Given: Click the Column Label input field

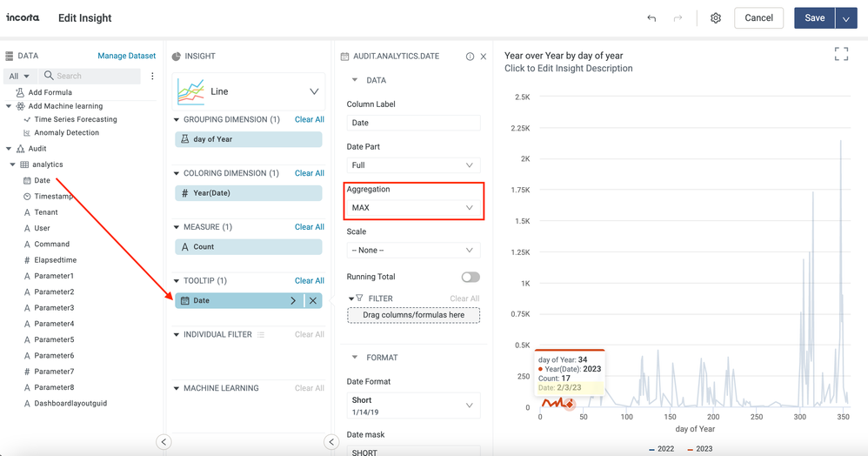Looking at the screenshot, I should coord(413,123).
